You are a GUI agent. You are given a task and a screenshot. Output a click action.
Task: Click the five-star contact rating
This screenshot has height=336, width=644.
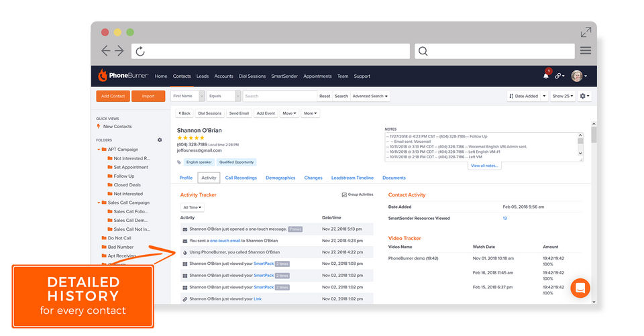191,137
